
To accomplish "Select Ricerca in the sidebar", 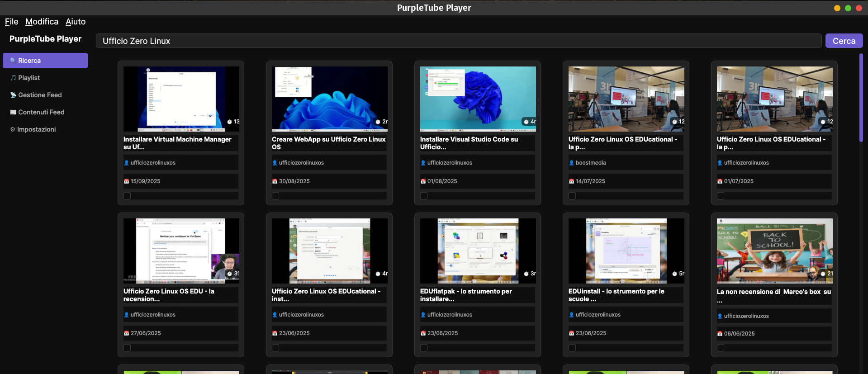I will pos(45,61).
